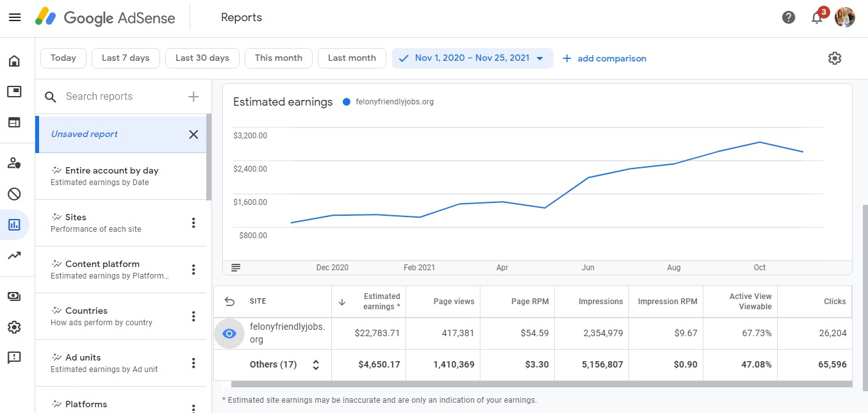Screen dimensions: 868x413
Task: Open the Reports sidebar icon
Action: pos(14,225)
